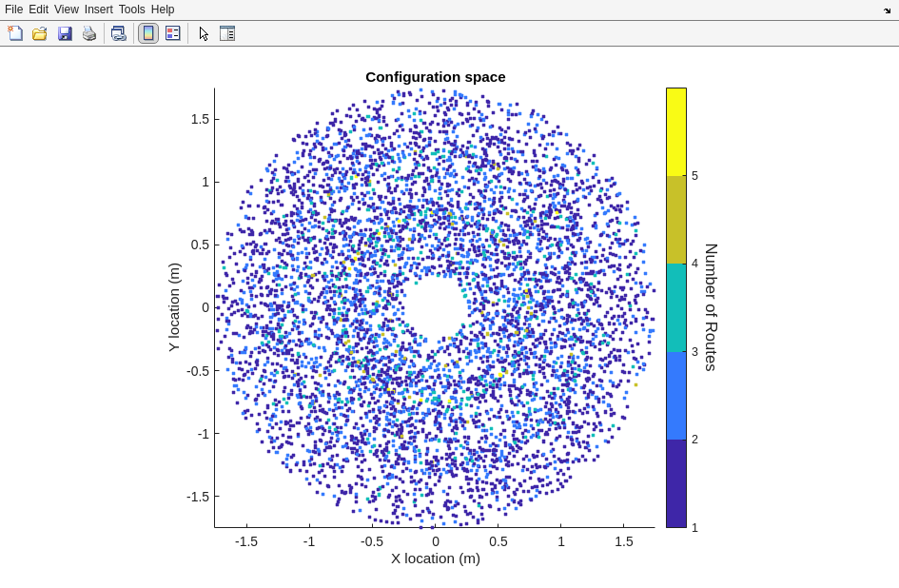Click the yellow segment of the colorbar
899x588 pixels.
click(x=675, y=131)
